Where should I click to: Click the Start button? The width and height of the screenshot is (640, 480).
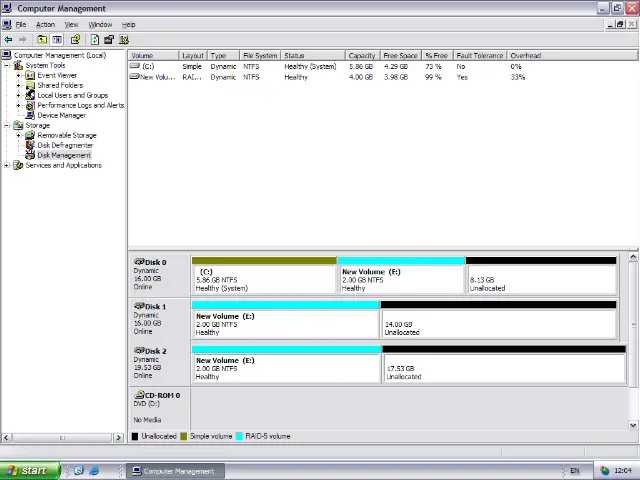click(x=30, y=471)
